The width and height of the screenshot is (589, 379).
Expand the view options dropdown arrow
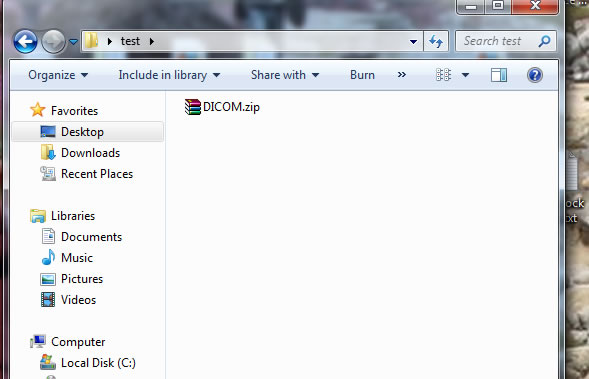pos(465,75)
